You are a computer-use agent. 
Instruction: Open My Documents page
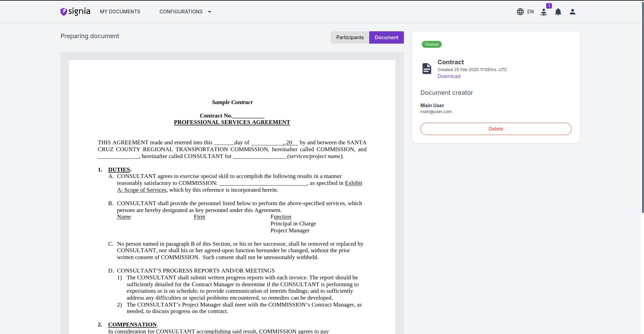120,12
